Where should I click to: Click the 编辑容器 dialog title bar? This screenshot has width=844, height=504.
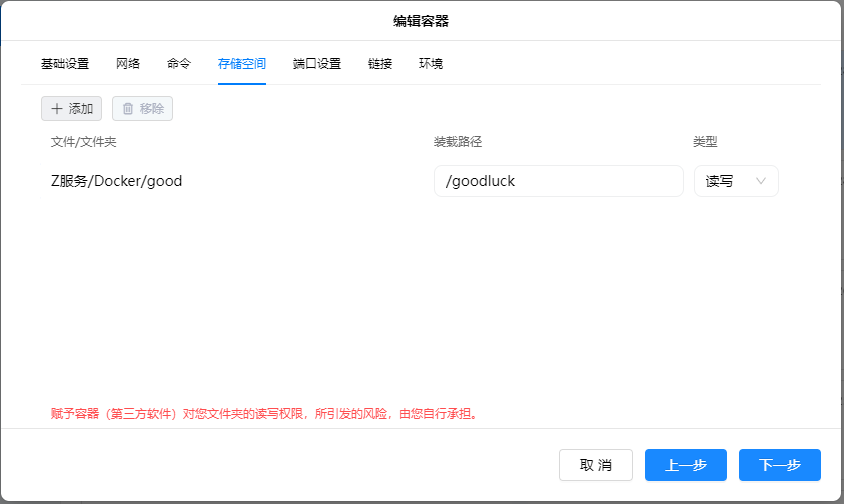tap(421, 20)
